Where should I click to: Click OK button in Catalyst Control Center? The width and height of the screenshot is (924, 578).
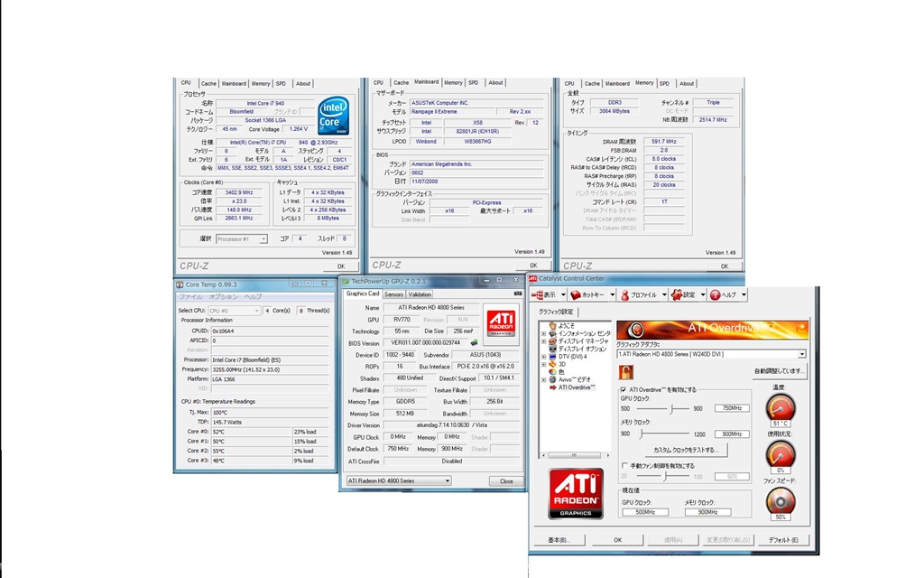click(617, 540)
